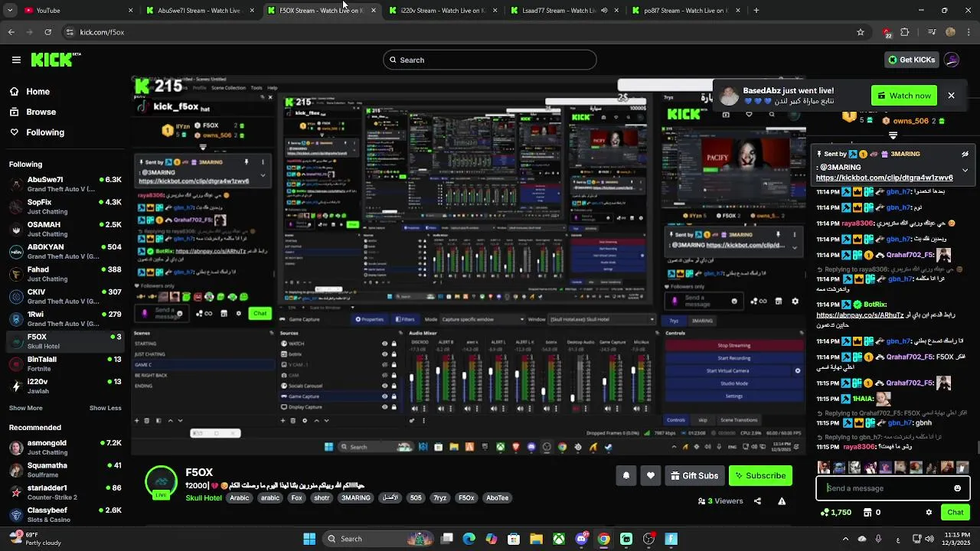Open ABOKYAN channel in the sidebar
980x551 pixels.
coord(65,252)
